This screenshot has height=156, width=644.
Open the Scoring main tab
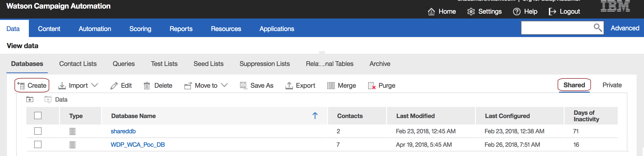click(140, 29)
